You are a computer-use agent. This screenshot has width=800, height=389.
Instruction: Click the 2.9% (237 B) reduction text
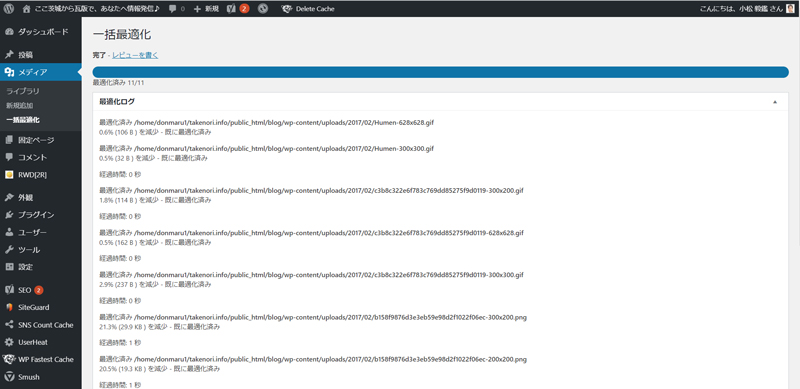point(156,284)
